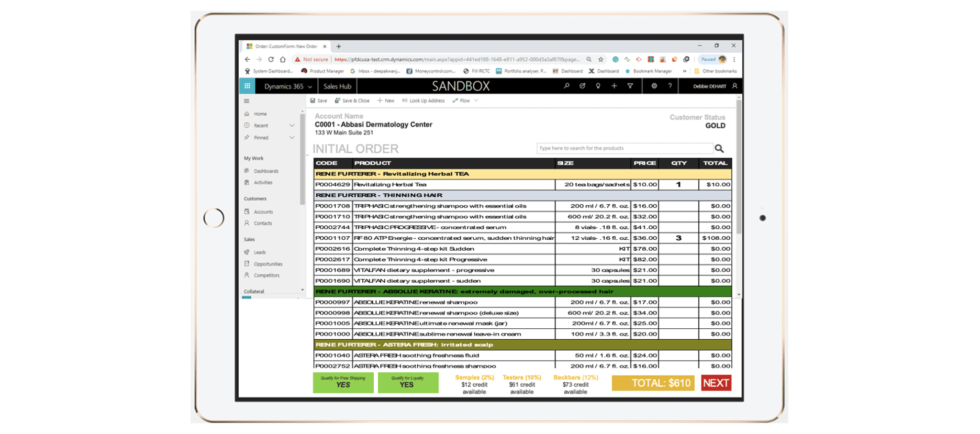Open the Other bookmarks folder

(x=715, y=71)
